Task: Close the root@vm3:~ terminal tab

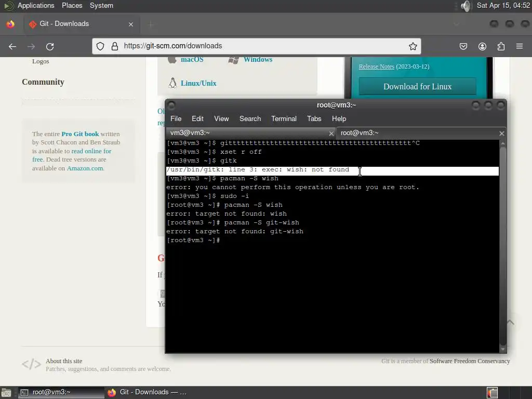Action: 501,134
